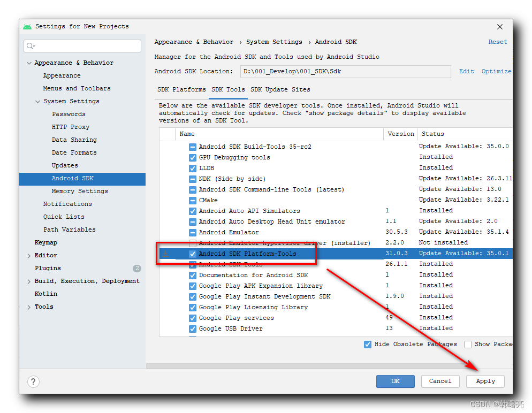This screenshot has height=413, width=532.
Task: Uncheck Google Play APK Expansion library
Action: click(x=192, y=286)
